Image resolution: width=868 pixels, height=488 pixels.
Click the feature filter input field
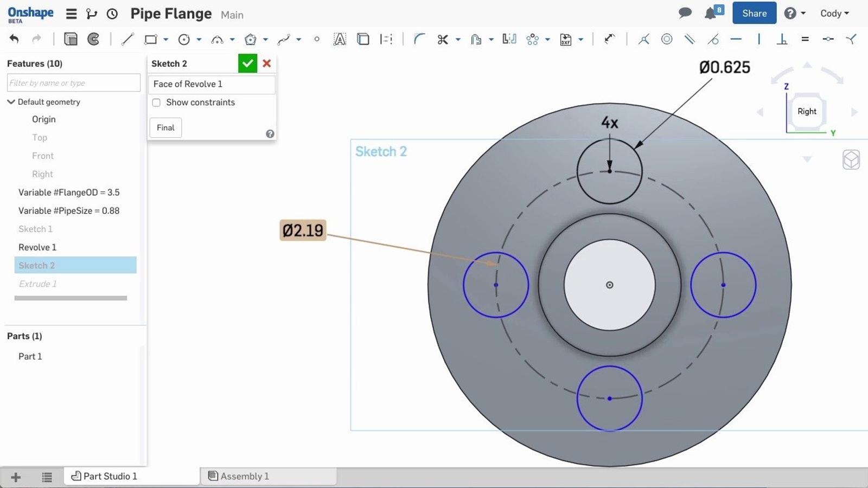pos(73,83)
